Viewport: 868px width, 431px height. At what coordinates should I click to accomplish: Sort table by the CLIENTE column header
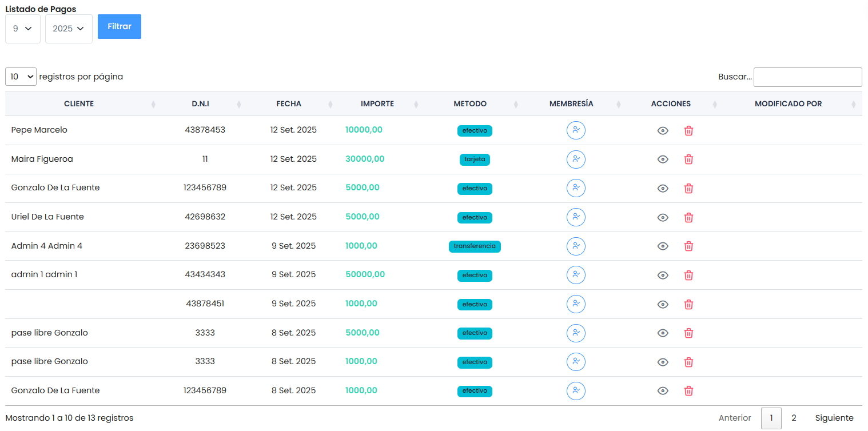79,104
